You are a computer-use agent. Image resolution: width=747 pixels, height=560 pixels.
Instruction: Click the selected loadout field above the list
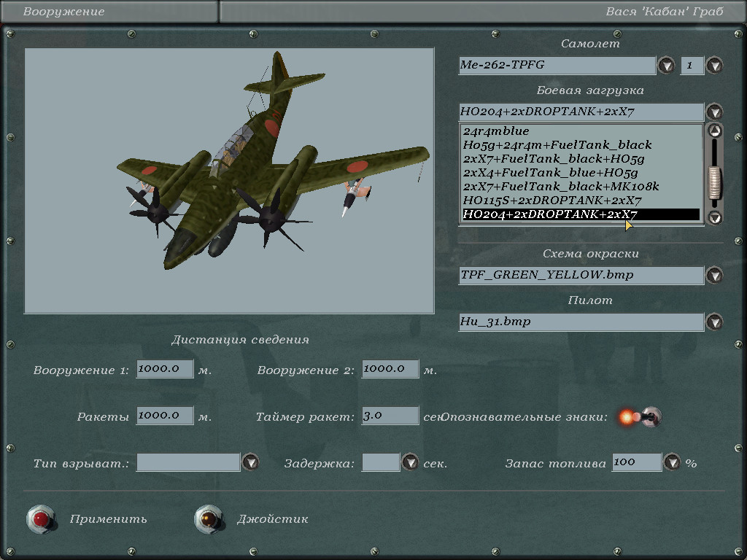[x=581, y=112]
